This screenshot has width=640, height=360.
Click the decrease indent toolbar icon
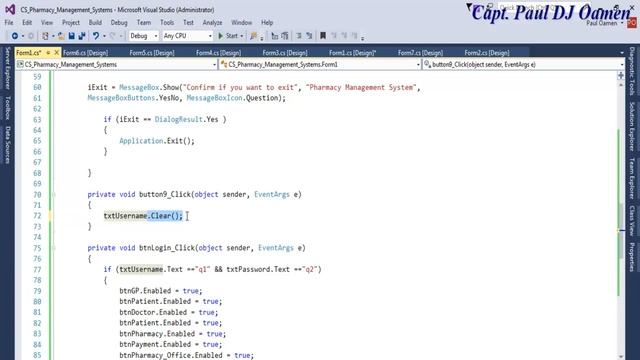click(x=299, y=36)
